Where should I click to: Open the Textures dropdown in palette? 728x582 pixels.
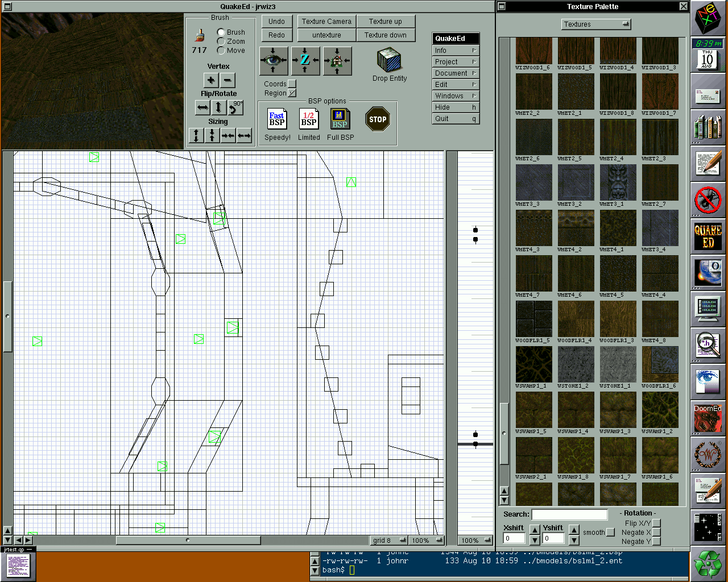(x=597, y=24)
